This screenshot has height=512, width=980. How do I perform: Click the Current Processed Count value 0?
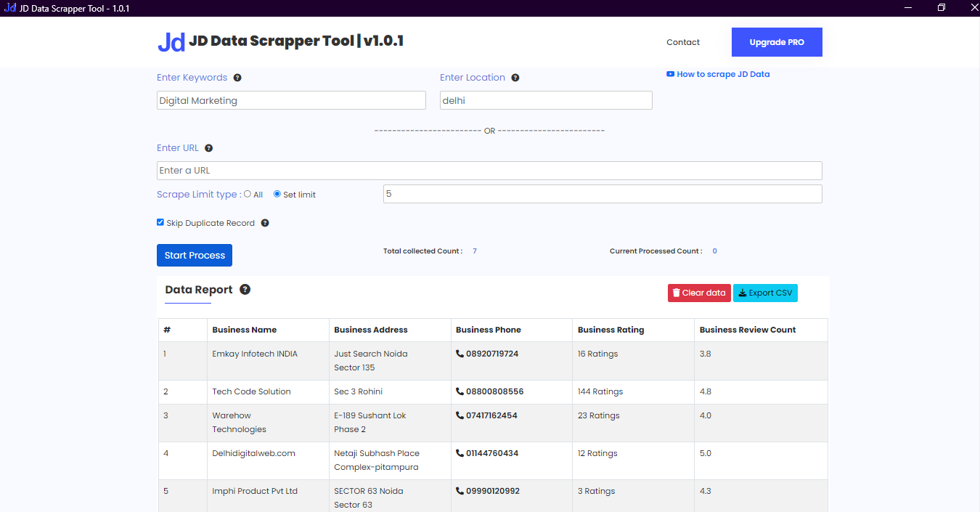(x=714, y=251)
